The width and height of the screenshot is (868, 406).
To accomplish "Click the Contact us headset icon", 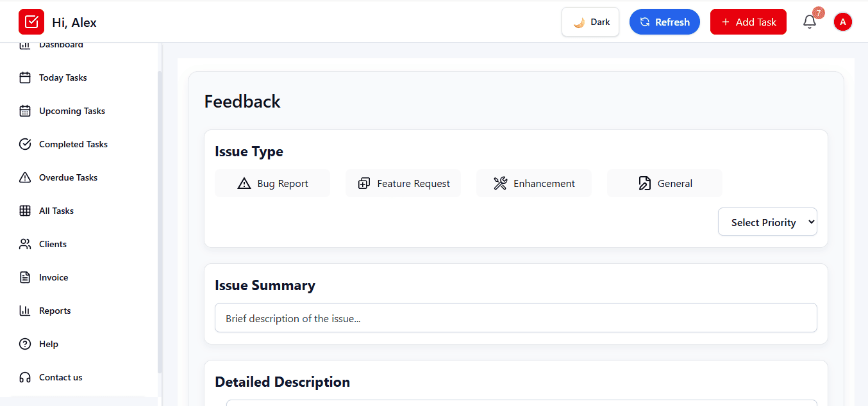I will pos(25,377).
